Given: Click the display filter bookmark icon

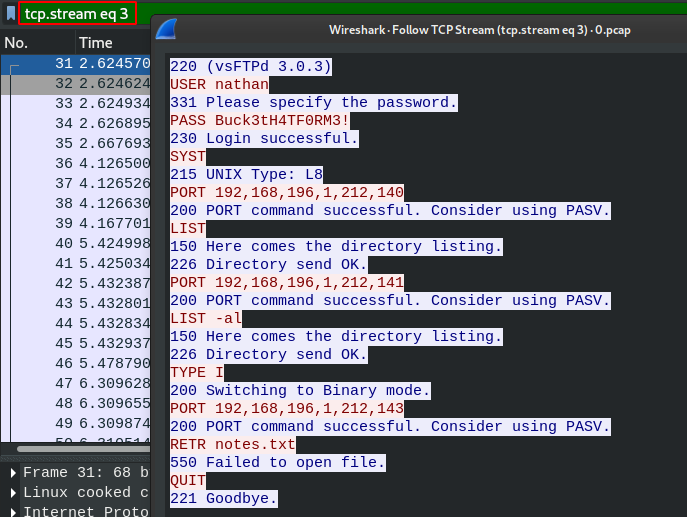Looking at the screenshot, I should 9,15.
